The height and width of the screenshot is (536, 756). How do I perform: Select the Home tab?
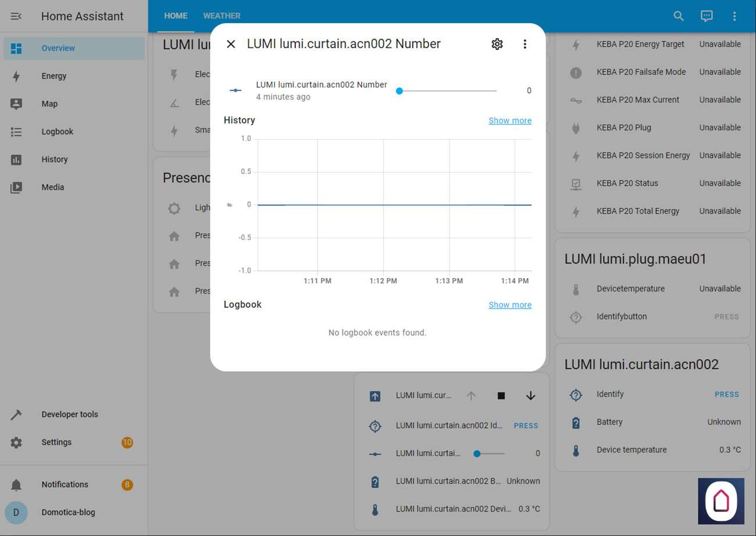click(176, 16)
